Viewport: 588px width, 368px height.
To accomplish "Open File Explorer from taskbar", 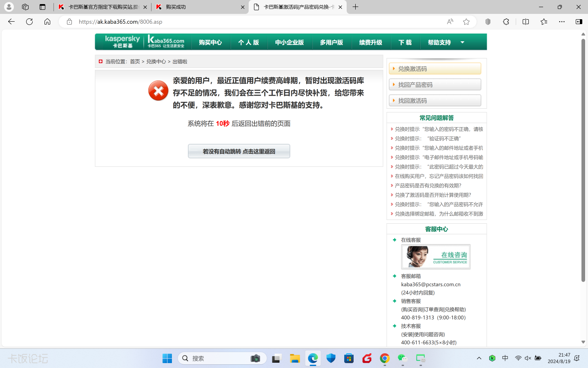I will (295, 359).
